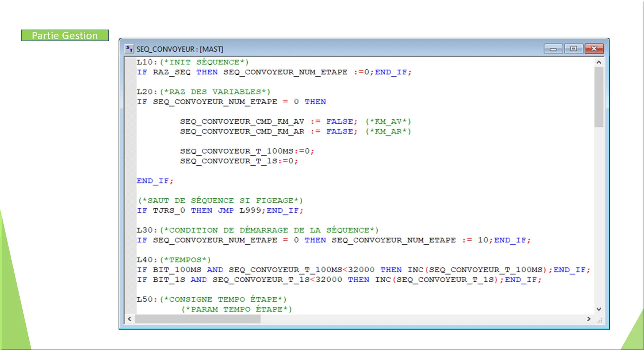This screenshot has width=644, height=350.
Task: Click the ST section icon in the title bar
Action: [129, 49]
